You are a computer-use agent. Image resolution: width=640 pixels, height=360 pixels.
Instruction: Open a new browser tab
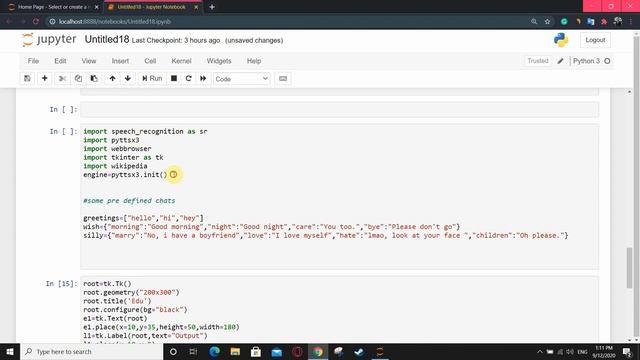[x=212, y=7]
